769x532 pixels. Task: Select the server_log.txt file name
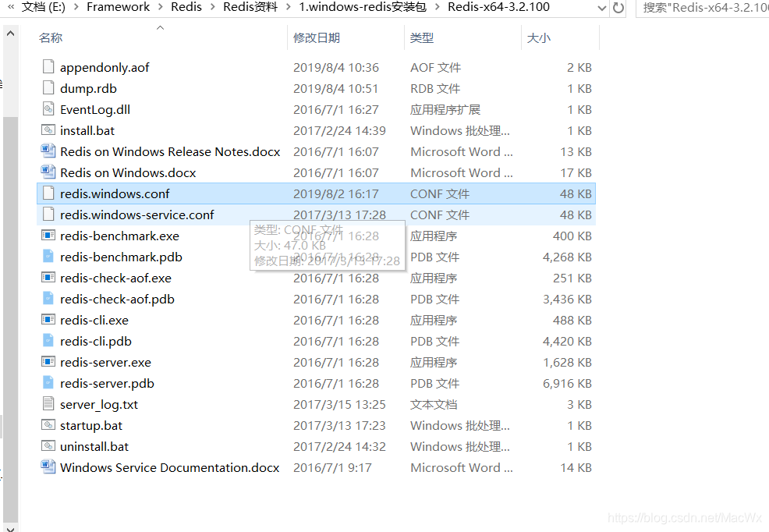pyautogui.click(x=99, y=405)
